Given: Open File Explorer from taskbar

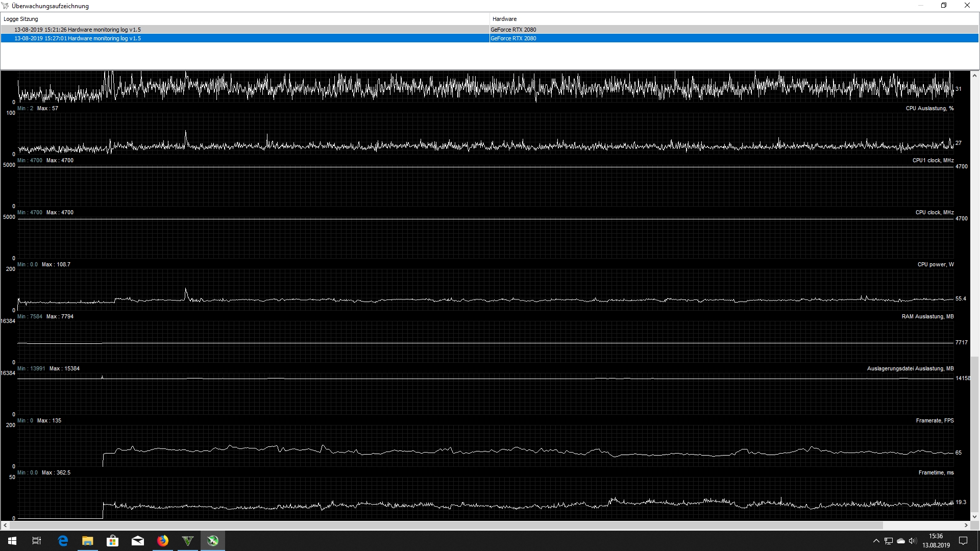Looking at the screenshot, I should coord(88,541).
